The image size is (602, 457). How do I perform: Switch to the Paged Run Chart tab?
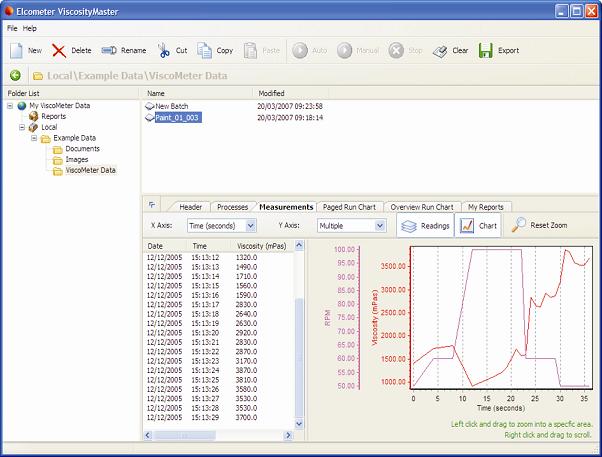pyautogui.click(x=349, y=207)
